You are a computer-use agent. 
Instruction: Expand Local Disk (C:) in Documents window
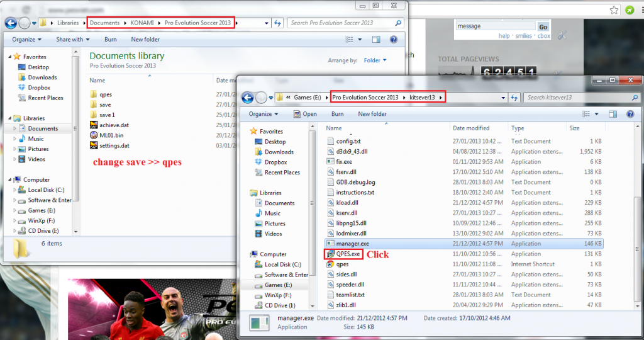pos(15,190)
